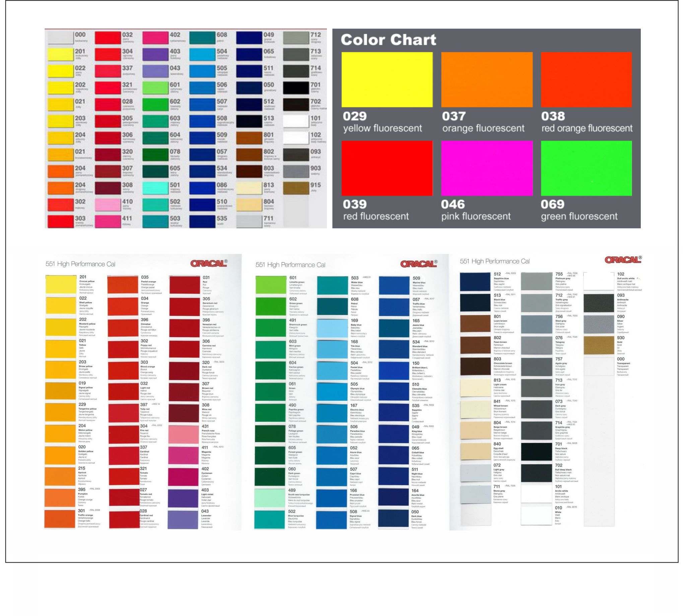Click the ORACAL logo above the 509 Marine blue column
This screenshot has width=684, height=616.
pyautogui.click(x=419, y=264)
